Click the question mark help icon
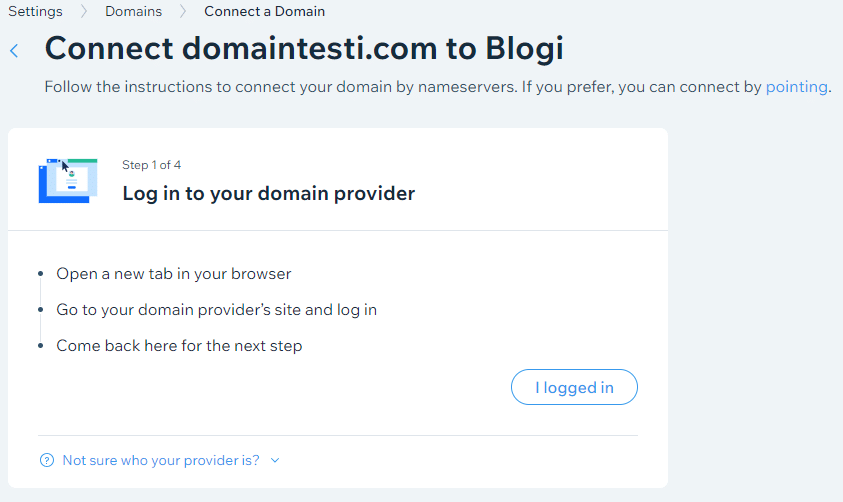The width and height of the screenshot is (843, 502). pyautogui.click(x=46, y=461)
